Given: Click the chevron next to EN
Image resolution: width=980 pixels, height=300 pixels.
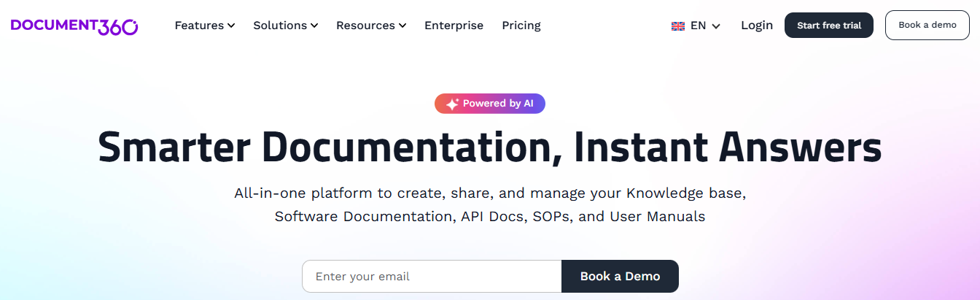Looking at the screenshot, I should (x=716, y=26).
